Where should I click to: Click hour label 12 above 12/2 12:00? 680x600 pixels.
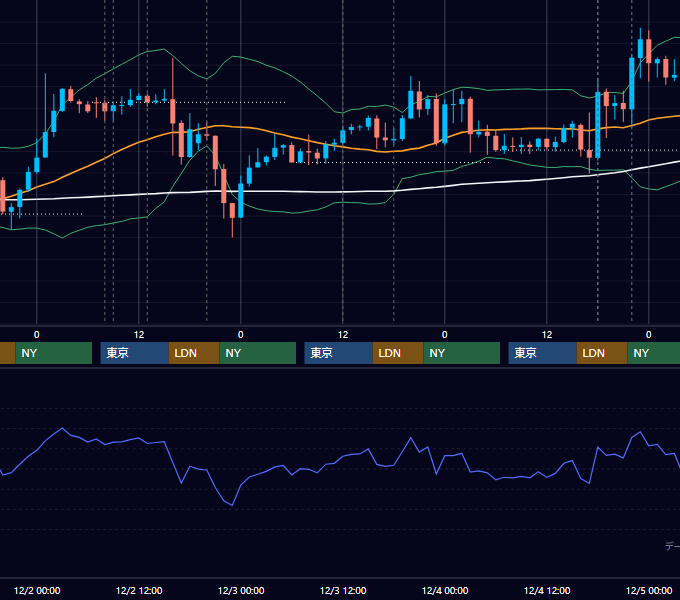pyautogui.click(x=139, y=335)
